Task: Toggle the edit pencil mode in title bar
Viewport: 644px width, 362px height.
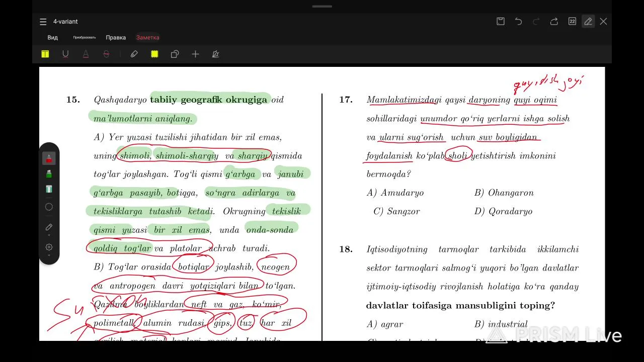Action: [588, 21]
